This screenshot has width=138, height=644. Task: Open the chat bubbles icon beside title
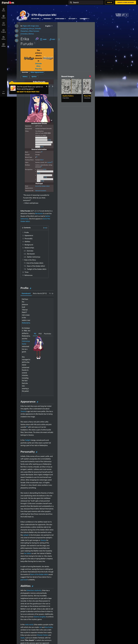pyautogui.click(x=37, y=39)
